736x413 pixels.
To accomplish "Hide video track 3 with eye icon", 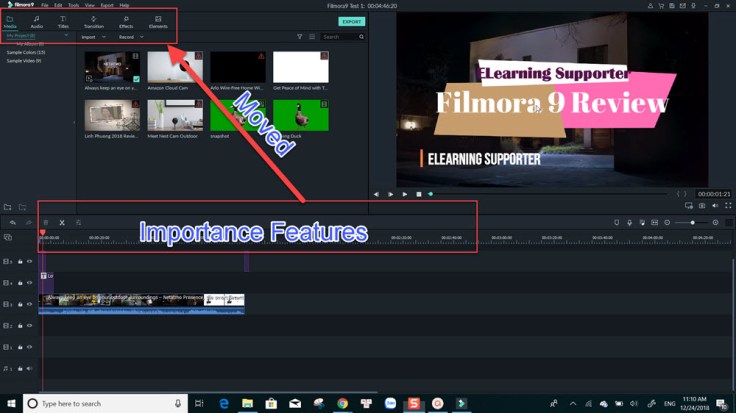I will (29, 304).
